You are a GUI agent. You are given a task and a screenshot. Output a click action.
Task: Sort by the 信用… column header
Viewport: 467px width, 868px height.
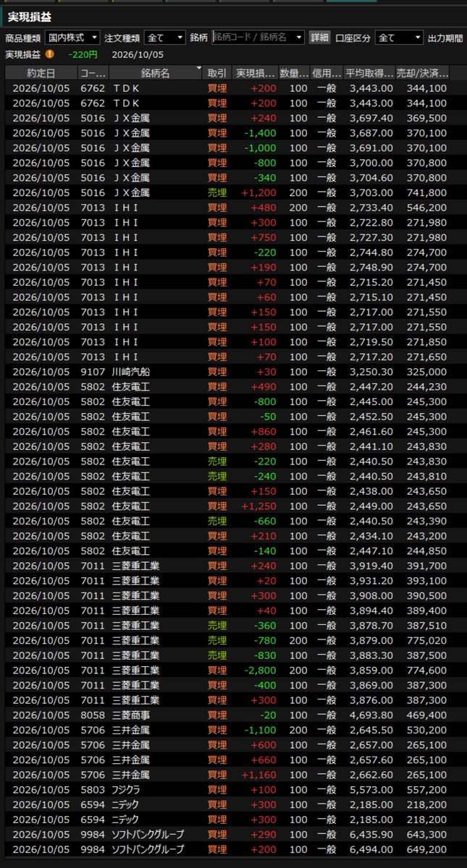pos(326,73)
